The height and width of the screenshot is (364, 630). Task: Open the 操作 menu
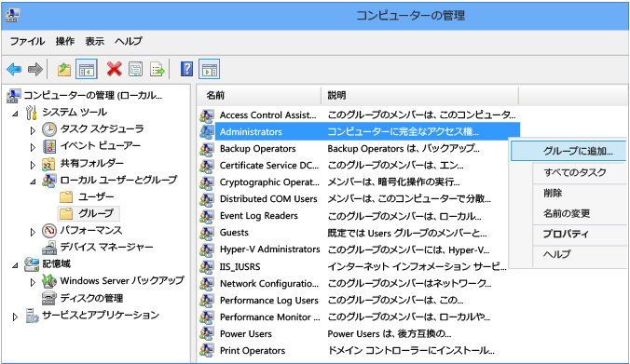point(65,41)
